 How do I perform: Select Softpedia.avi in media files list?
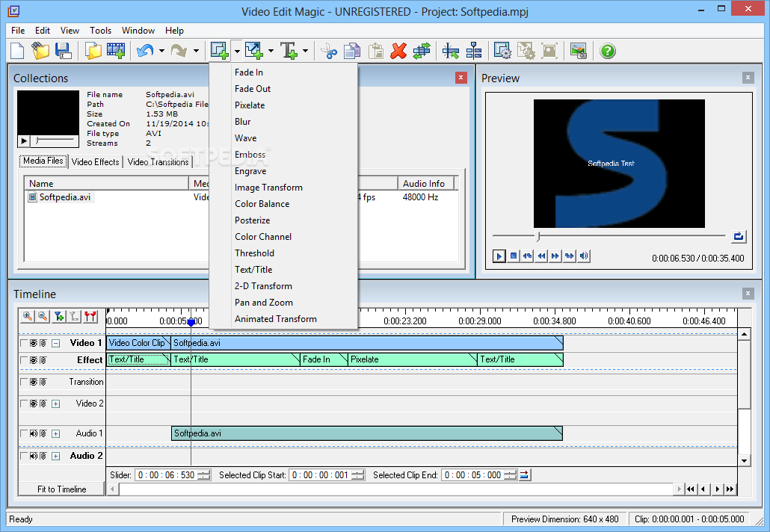(65, 197)
